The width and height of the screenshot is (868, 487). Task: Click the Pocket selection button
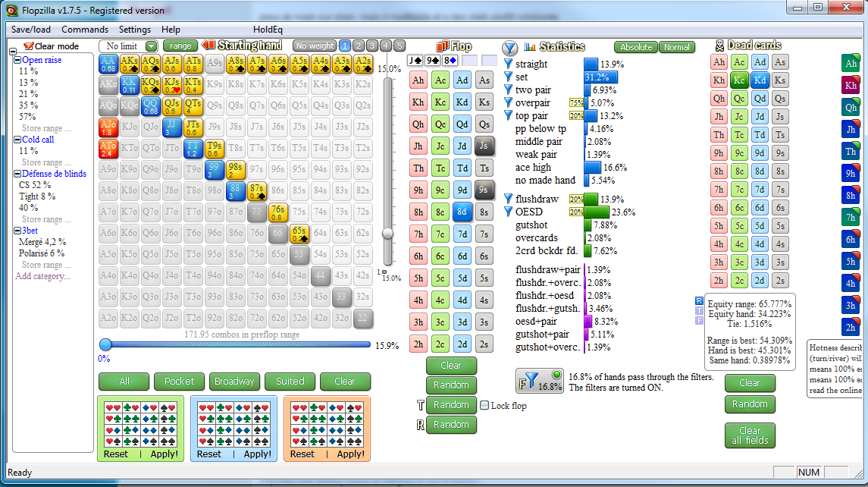[x=179, y=381]
